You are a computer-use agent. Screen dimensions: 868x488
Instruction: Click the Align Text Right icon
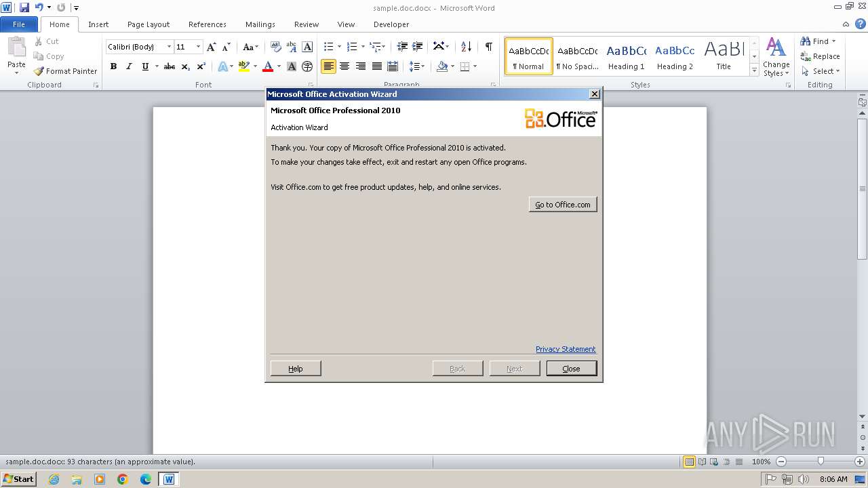point(360,66)
